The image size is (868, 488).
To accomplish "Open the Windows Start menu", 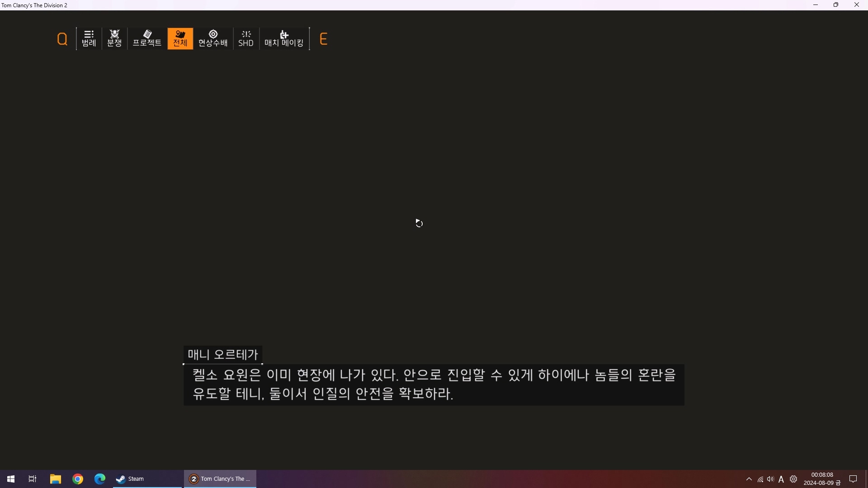I will pos(11,479).
